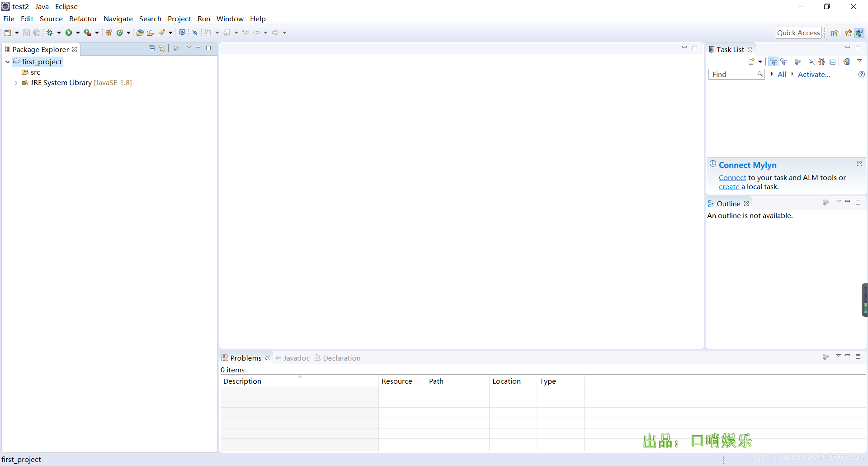The height and width of the screenshot is (466, 868).
Task: Click the Find field in Task List
Action: pos(736,74)
